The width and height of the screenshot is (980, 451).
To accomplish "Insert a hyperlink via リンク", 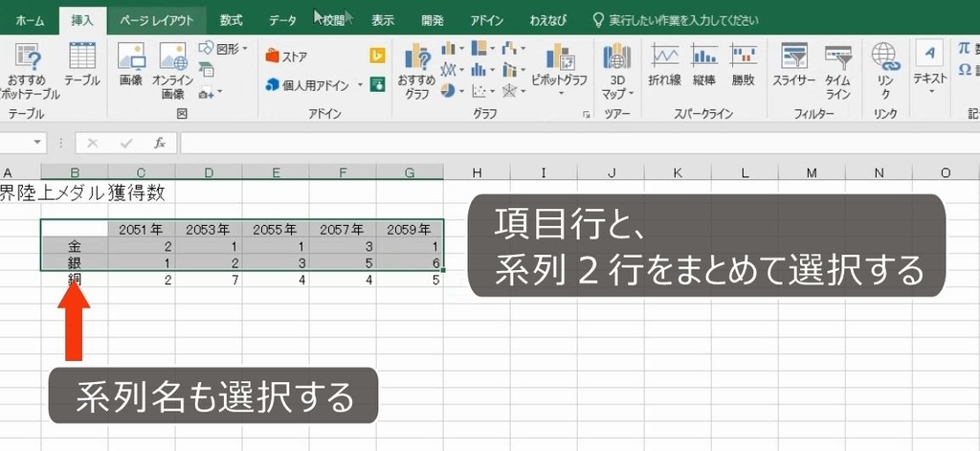I will tap(885, 72).
